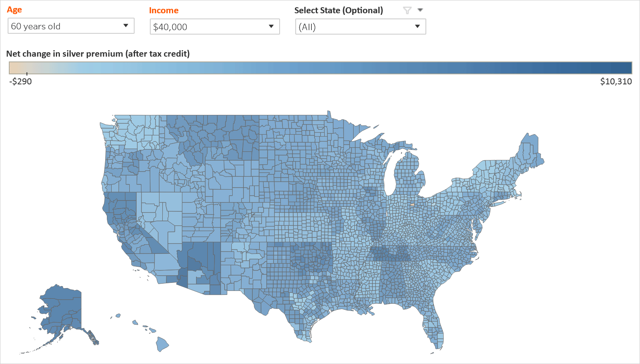
Task: Click the Select State dropdown arrow
Action: coord(417,27)
